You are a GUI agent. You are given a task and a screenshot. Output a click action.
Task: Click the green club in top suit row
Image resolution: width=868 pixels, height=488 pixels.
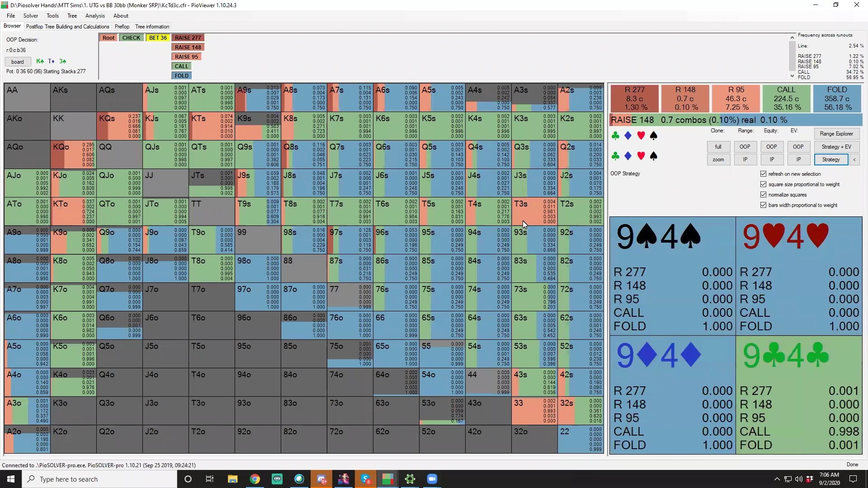point(615,136)
